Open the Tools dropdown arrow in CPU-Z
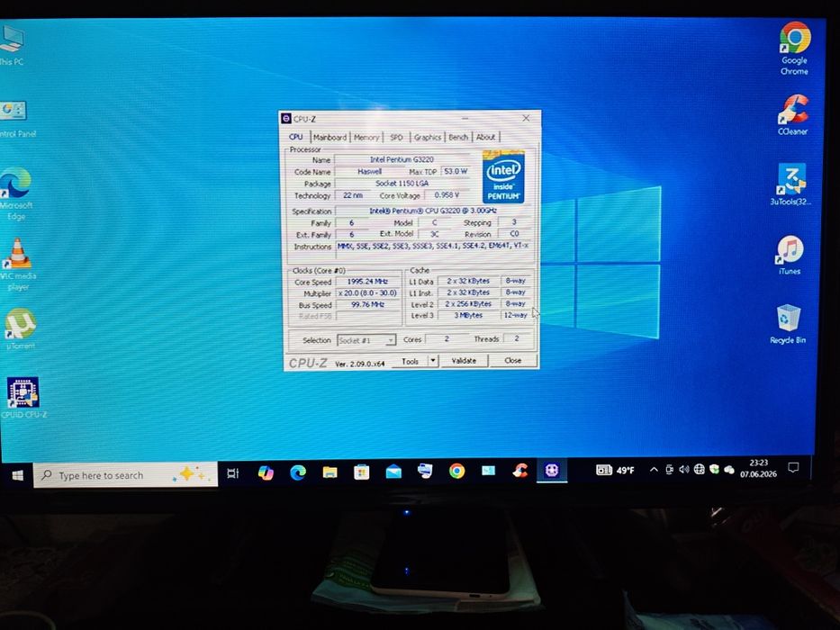840x630 pixels. (x=433, y=361)
